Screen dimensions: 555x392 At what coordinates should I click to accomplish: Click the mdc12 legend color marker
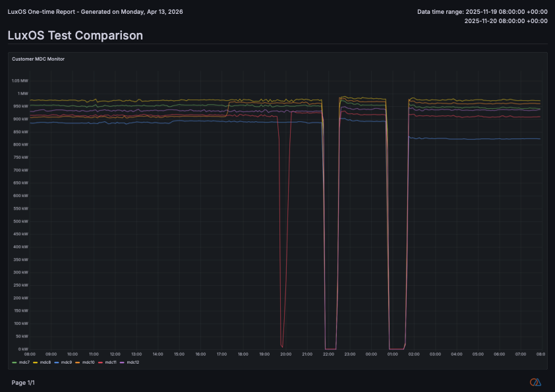(122, 362)
